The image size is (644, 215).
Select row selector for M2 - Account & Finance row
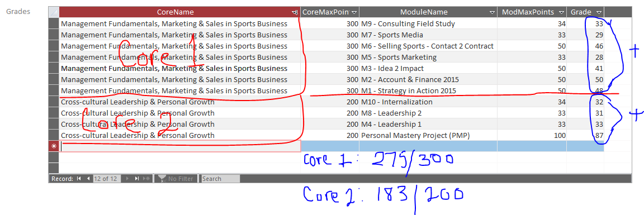54,79
